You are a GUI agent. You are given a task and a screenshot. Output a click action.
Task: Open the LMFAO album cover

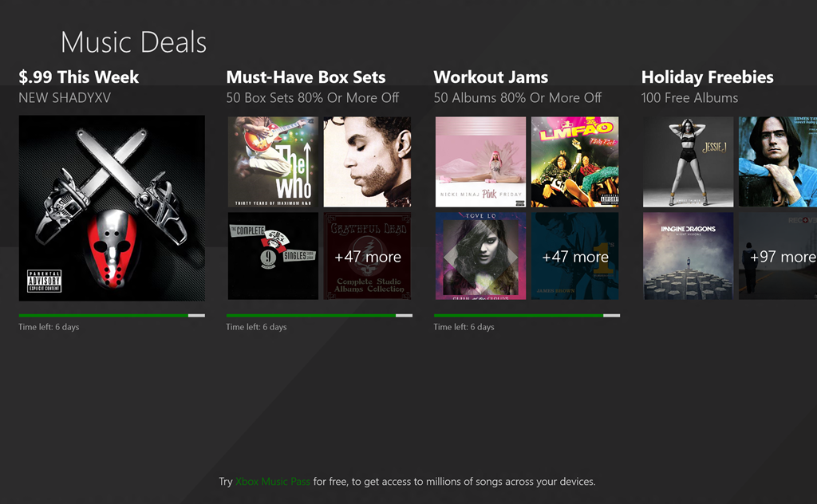click(574, 162)
